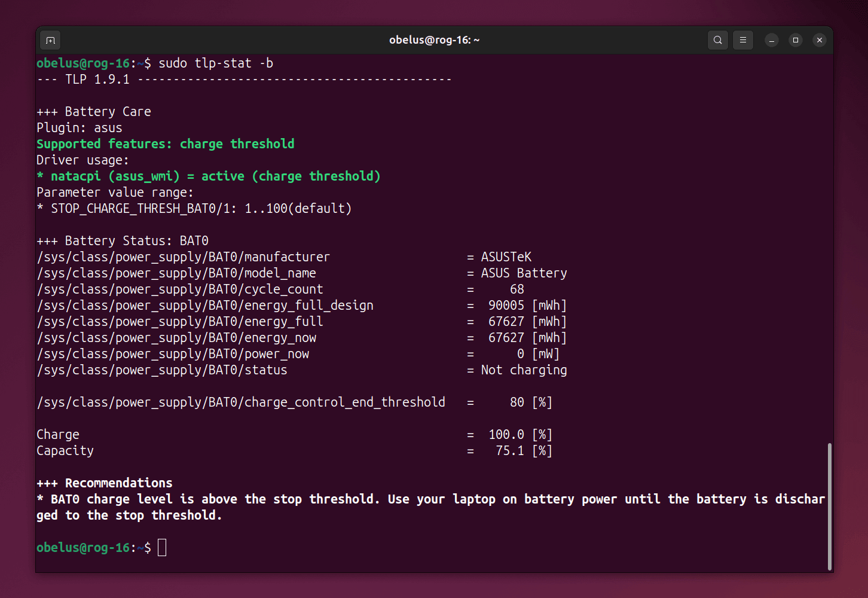Click the terminal search icon

click(717, 40)
